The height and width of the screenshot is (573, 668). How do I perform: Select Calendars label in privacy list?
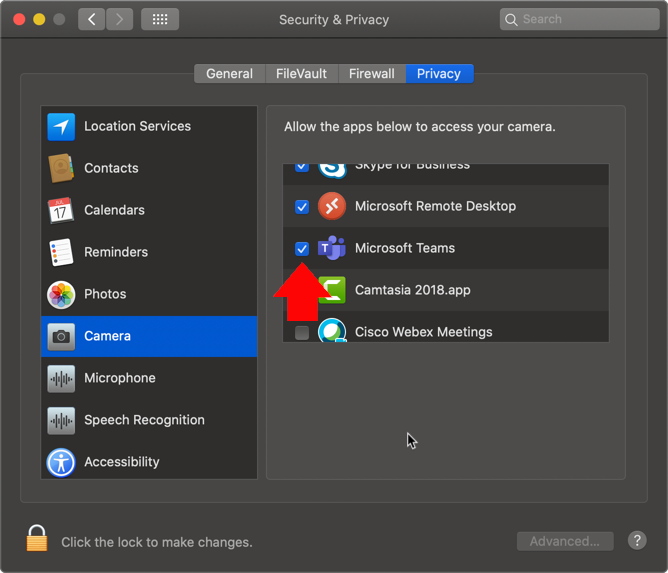coord(115,210)
